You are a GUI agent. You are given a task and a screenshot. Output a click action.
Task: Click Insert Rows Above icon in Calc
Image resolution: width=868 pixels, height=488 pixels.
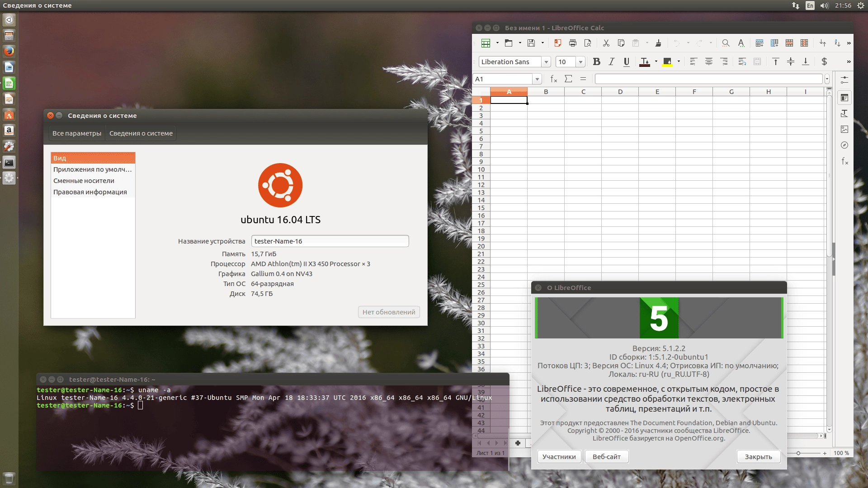[759, 43]
